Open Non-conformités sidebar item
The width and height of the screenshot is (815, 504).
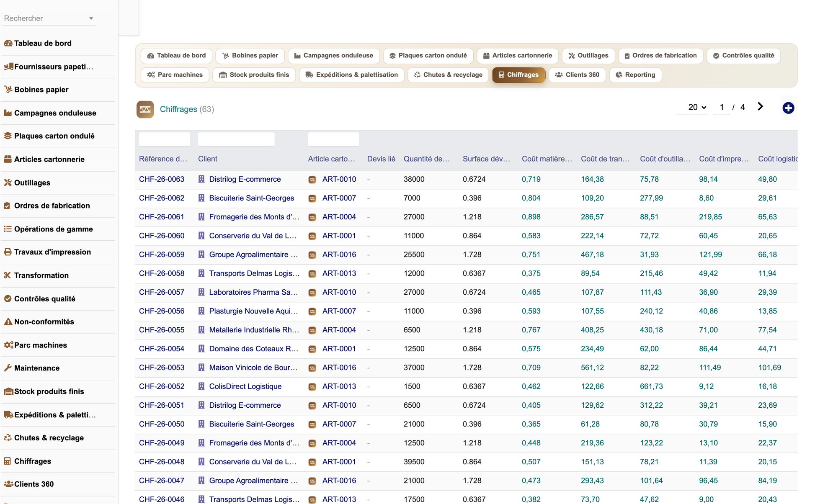click(58, 322)
